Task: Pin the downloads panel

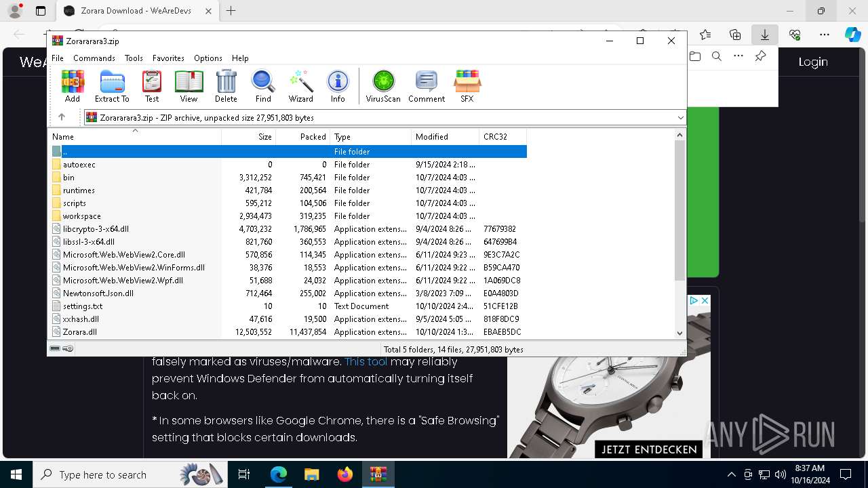Action: pyautogui.click(x=760, y=56)
